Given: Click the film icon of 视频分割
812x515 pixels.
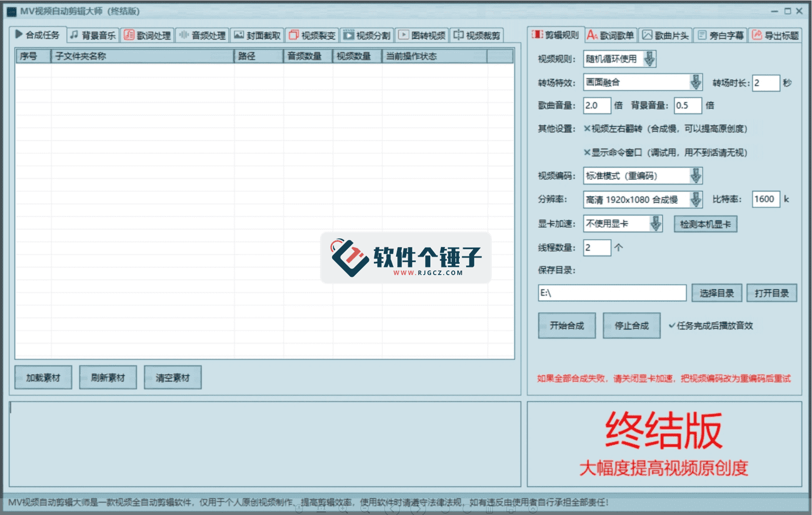Looking at the screenshot, I should (x=348, y=35).
